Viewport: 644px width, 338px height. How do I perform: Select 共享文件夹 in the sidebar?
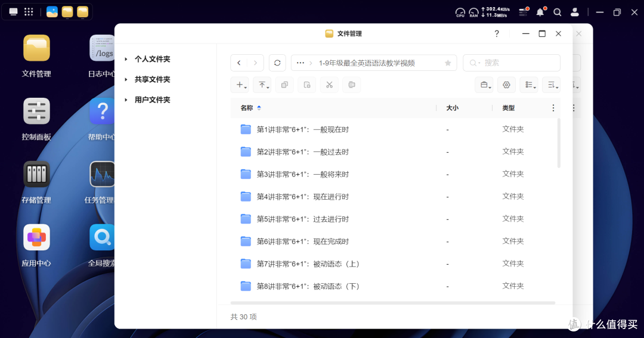(153, 79)
